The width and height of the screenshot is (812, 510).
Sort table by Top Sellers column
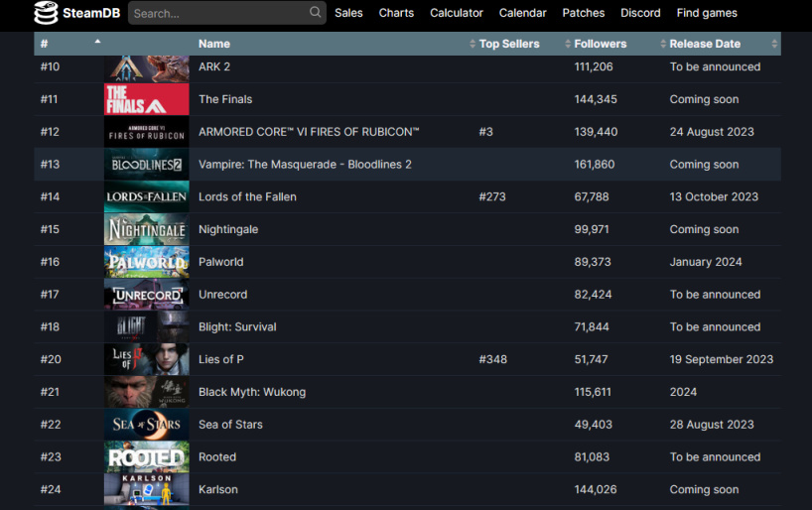tap(509, 44)
